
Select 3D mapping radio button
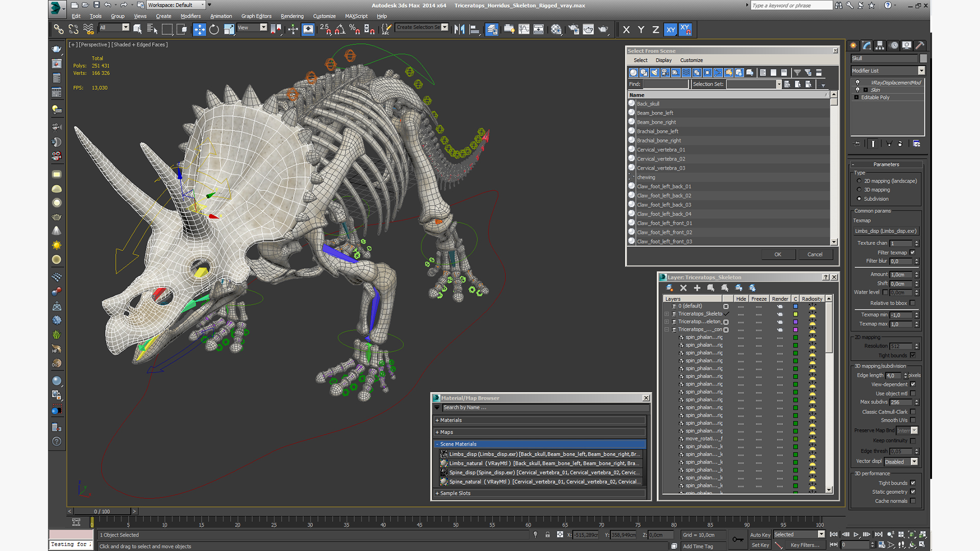pos(859,189)
